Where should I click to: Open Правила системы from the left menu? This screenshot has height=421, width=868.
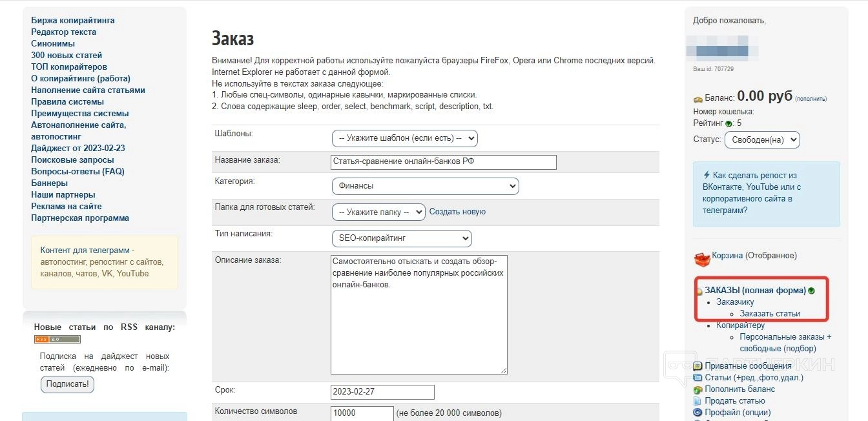click(67, 101)
